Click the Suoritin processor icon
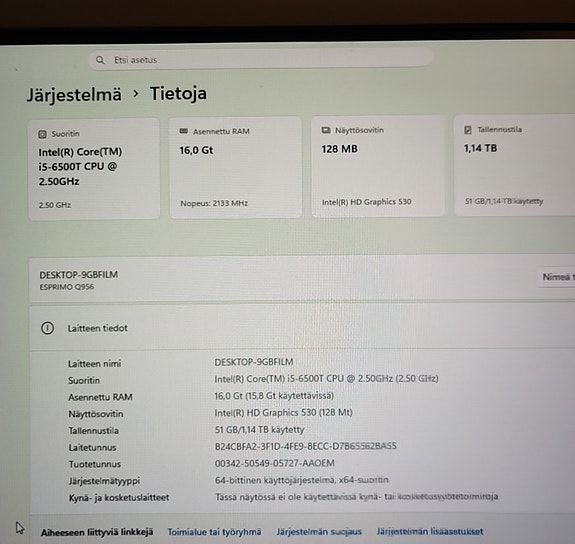 tap(43, 134)
